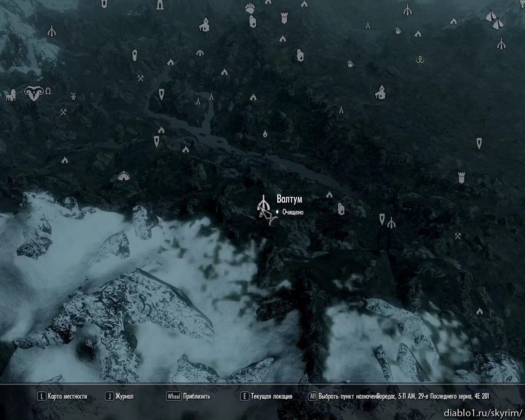
Task: Click the Валтум location name label
Action: [x=290, y=199]
